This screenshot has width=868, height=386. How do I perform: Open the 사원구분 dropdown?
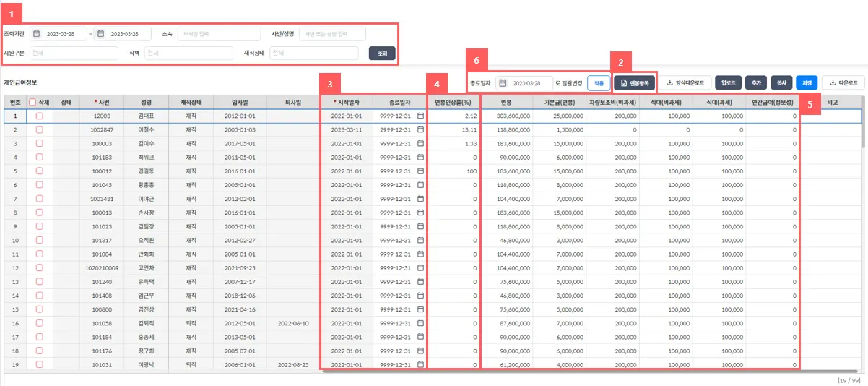click(73, 53)
